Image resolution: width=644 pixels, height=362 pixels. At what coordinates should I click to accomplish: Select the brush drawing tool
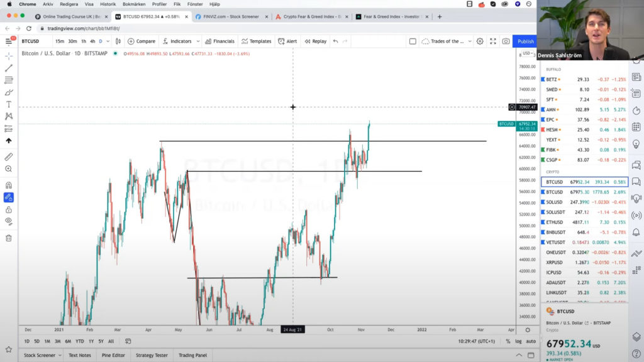9,92
